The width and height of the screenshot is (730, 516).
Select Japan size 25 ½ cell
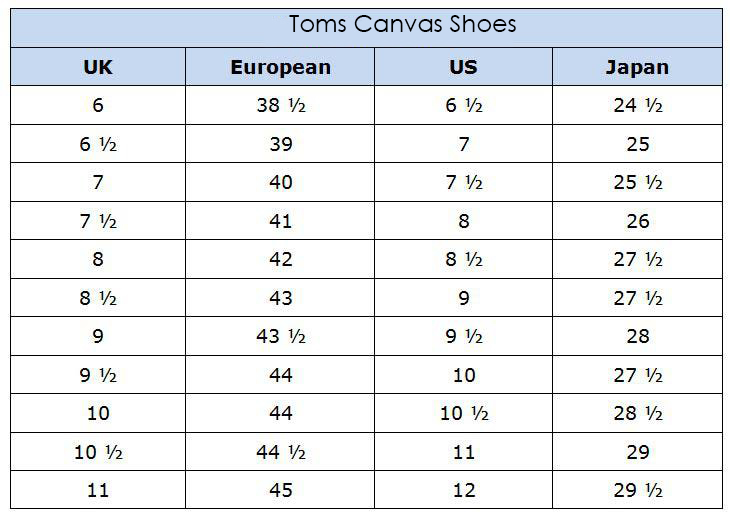(637, 183)
